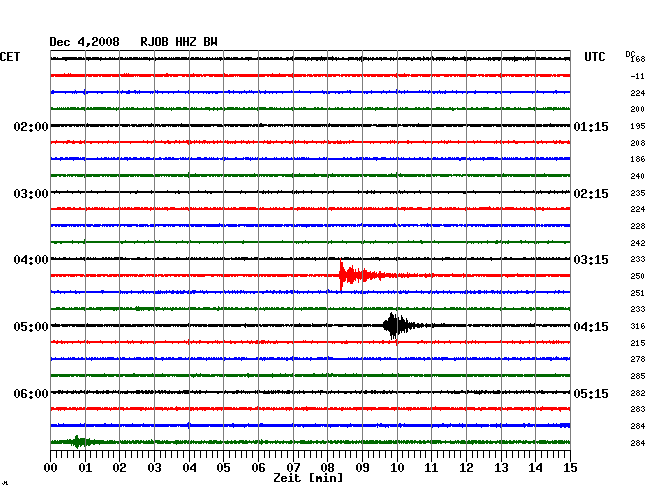The width and height of the screenshot is (650, 494).
Task: Click the UTC time label 04:15
Action: [x=591, y=327]
